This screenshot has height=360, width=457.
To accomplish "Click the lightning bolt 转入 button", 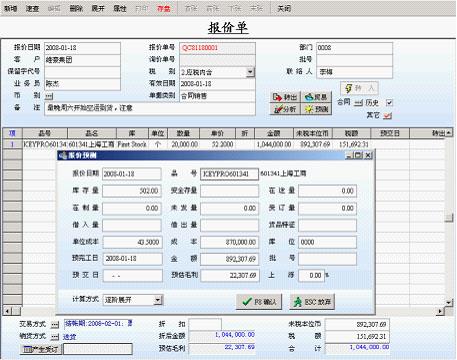I will click(359, 88).
